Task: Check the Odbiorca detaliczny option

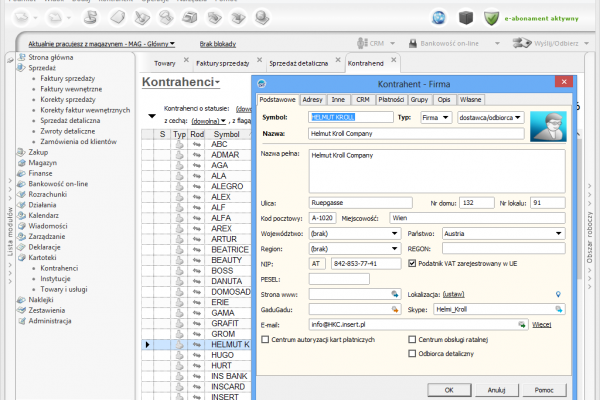Action: (413, 351)
